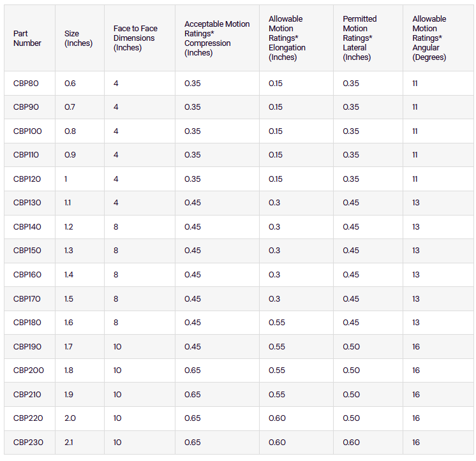
Task: Select the CBP230 part number cell
Action: 27,443
